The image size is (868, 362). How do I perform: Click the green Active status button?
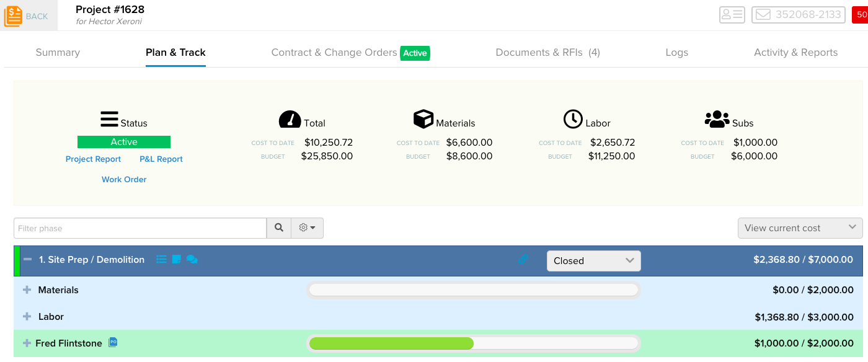pos(124,142)
